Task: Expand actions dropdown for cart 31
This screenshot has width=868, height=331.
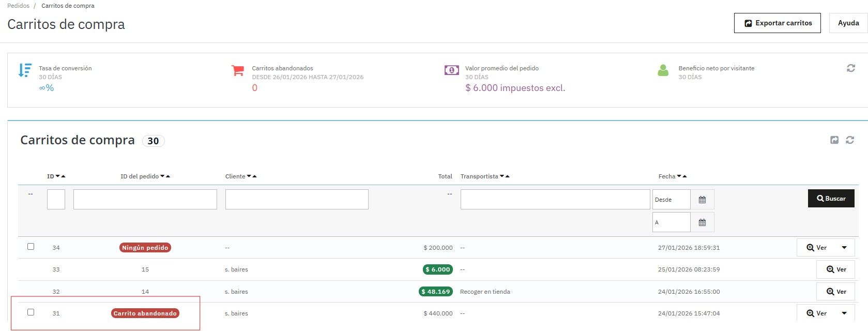Action: click(844, 313)
